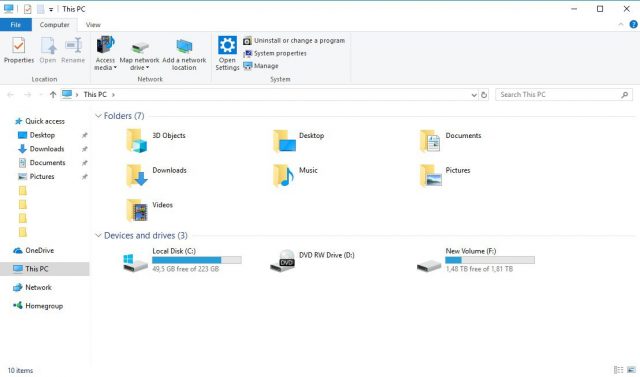Open the Map network drive dropdown
This screenshot has height=377, width=640.
pos(139,53)
